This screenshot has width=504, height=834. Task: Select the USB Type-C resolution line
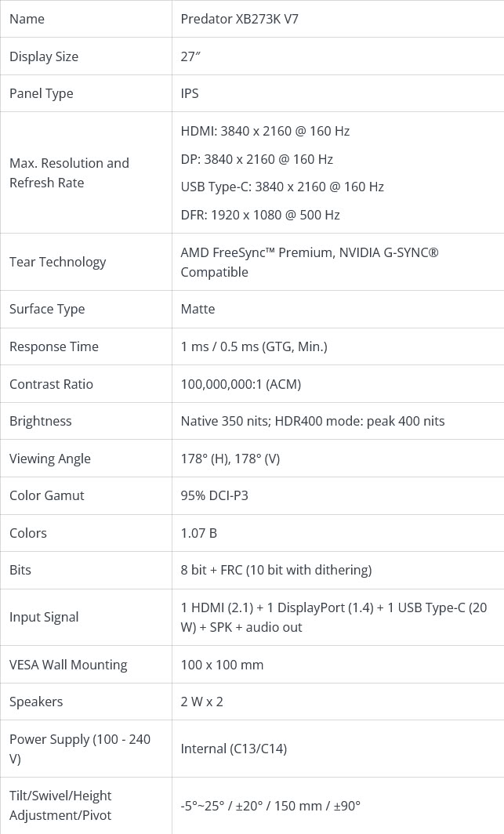point(282,187)
